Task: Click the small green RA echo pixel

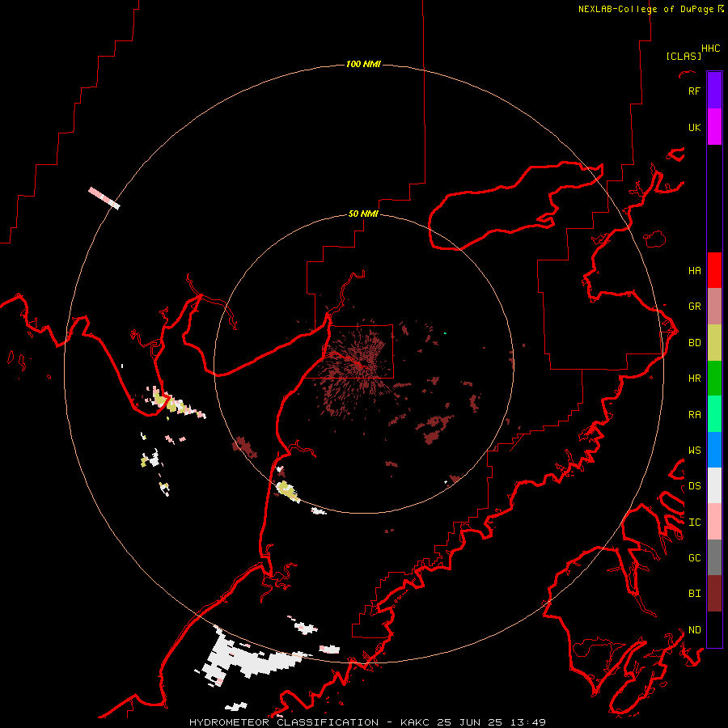Action: pos(445,333)
